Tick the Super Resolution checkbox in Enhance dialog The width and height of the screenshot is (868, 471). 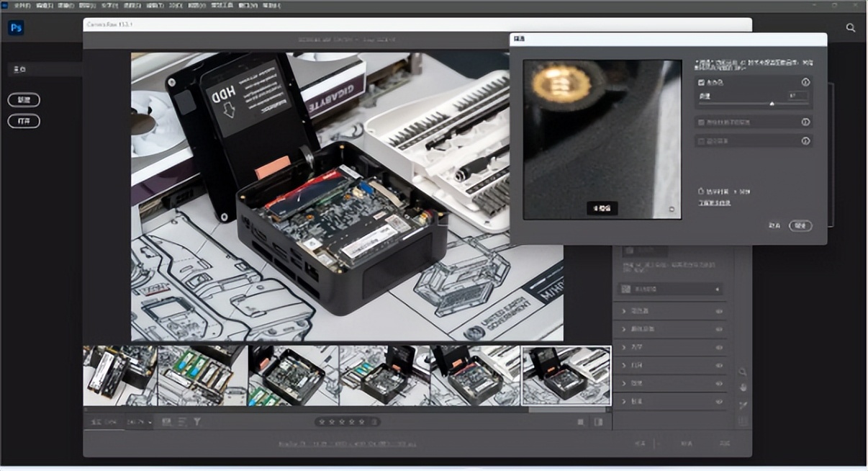coord(702,141)
